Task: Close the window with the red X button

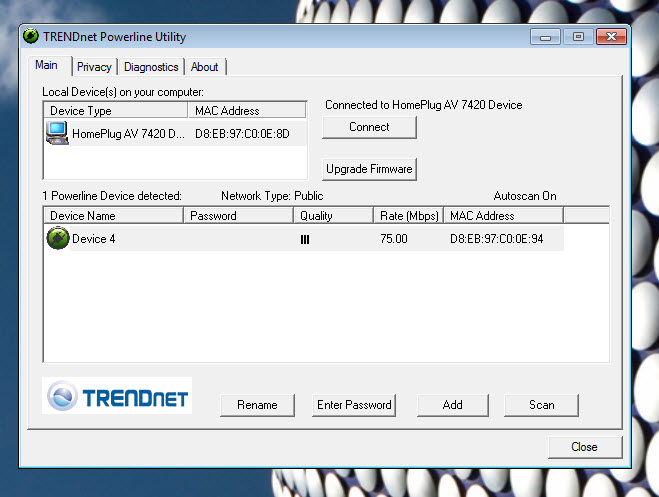Action: point(612,37)
